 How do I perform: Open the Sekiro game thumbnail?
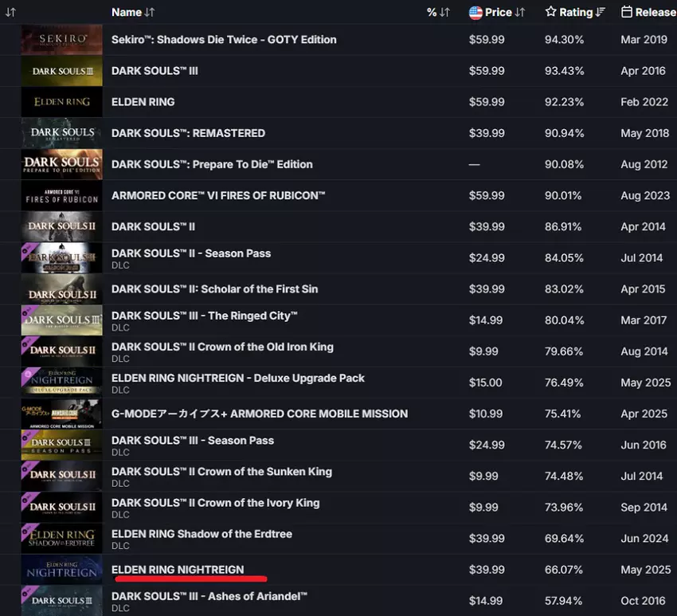click(x=61, y=40)
